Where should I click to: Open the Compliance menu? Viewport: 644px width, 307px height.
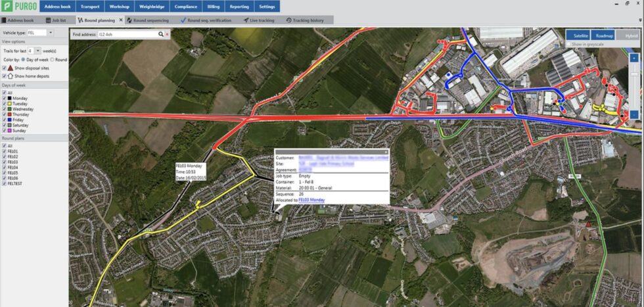(185, 7)
